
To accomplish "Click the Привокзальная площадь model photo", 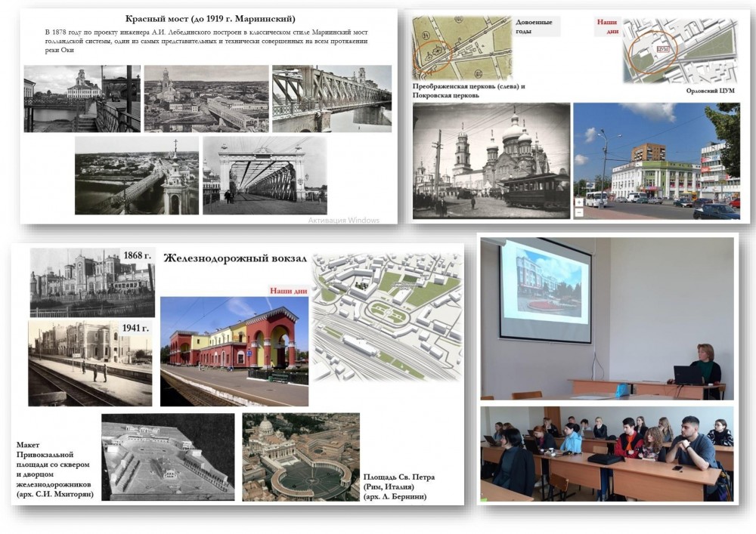I will click(x=167, y=456).
